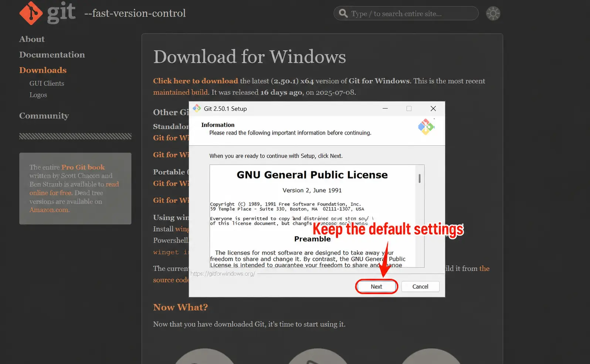
Task: Go to GUI Clients in the sidebar
Action: (47, 84)
